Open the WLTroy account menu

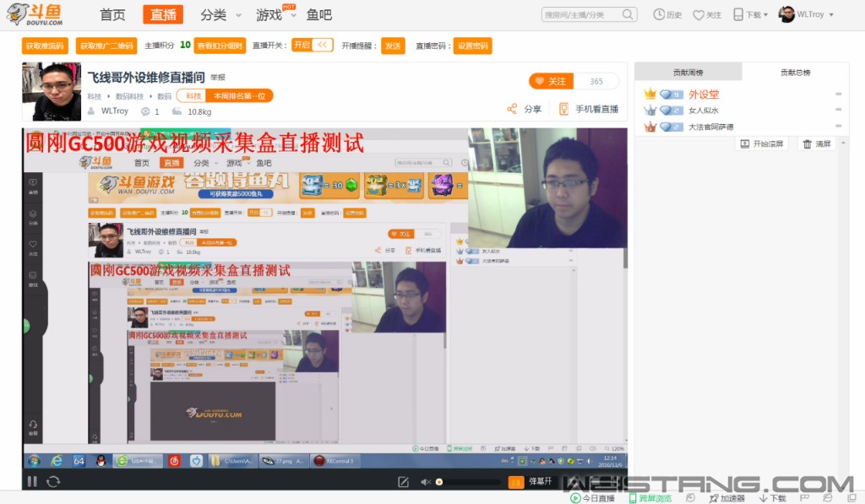[x=806, y=15]
